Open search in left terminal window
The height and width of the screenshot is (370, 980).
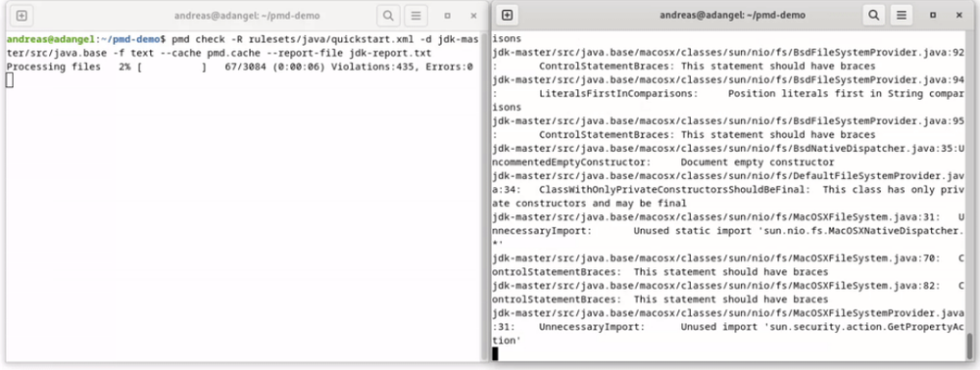388,16
